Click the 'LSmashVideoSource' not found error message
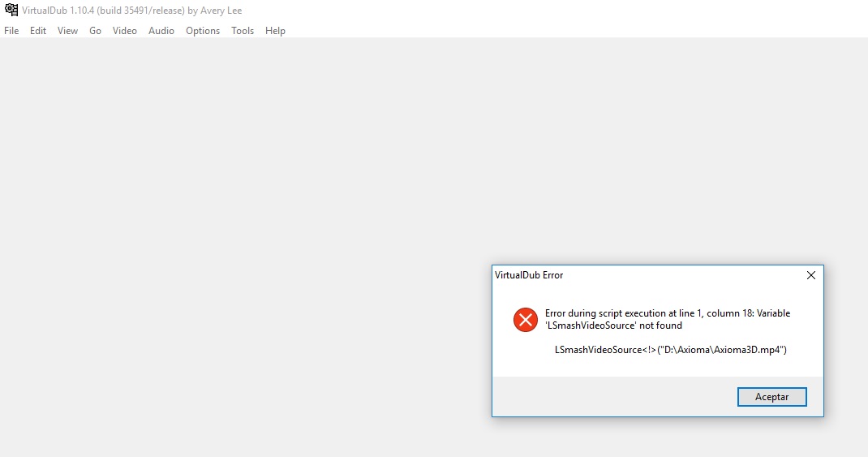This screenshot has height=457, width=868. [x=668, y=319]
